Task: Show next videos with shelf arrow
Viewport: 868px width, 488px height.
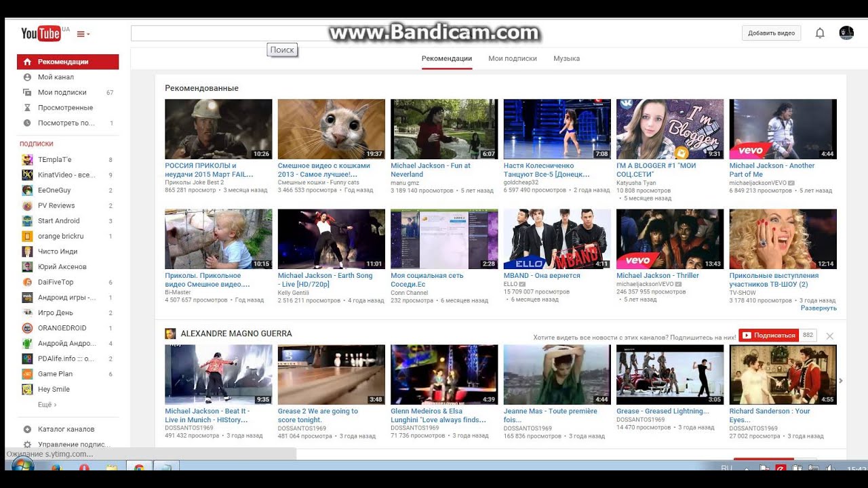Action: point(841,381)
